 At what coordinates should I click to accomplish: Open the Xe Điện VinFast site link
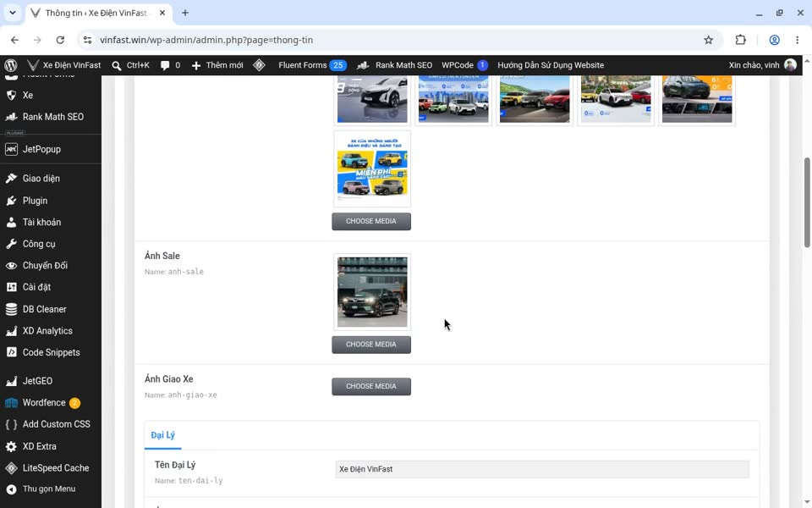[x=63, y=65]
